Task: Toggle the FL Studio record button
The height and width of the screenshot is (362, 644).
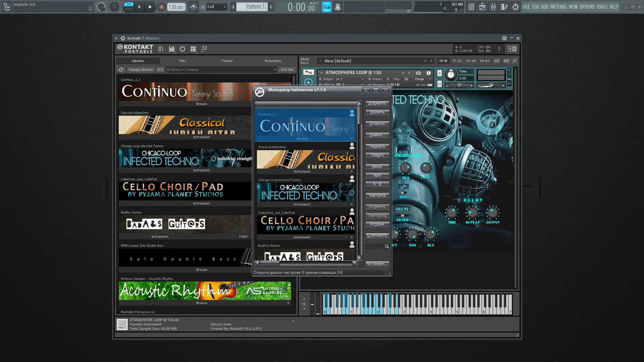Action: 161,7
